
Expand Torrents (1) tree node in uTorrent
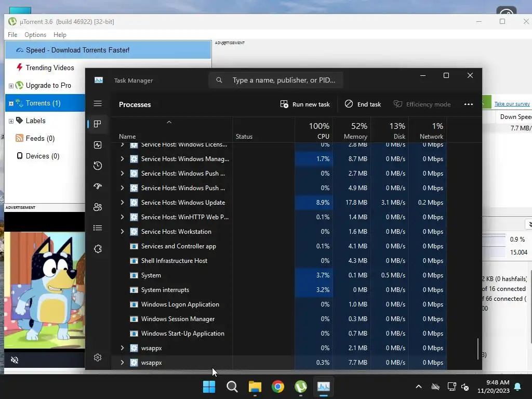(11, 103)
